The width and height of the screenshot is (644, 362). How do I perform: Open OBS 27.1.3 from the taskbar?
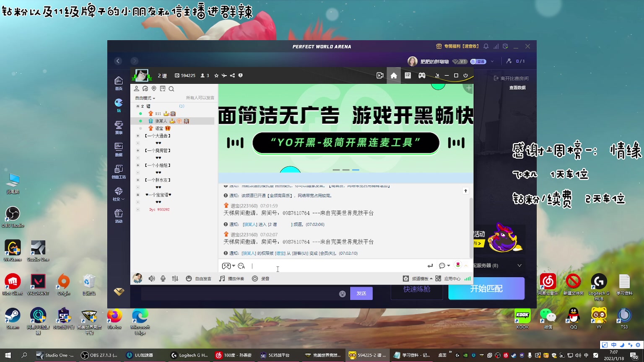tap(100, 355)
